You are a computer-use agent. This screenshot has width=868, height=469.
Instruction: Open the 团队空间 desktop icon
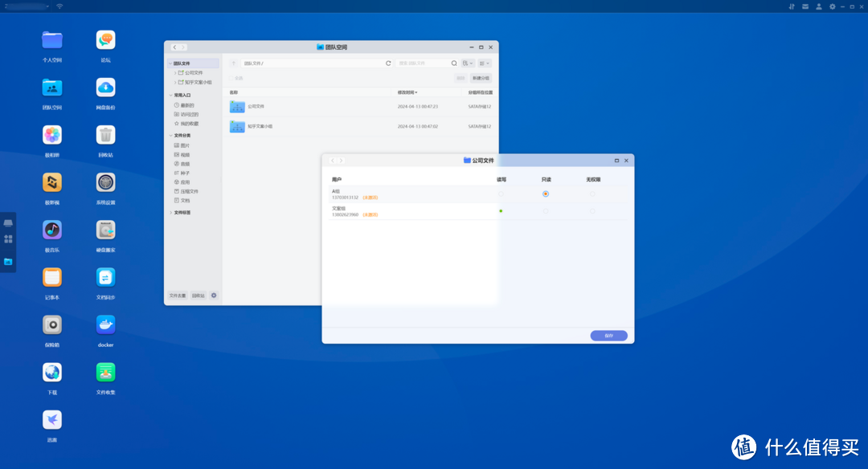pyautogui.click(x=52, y=88)
